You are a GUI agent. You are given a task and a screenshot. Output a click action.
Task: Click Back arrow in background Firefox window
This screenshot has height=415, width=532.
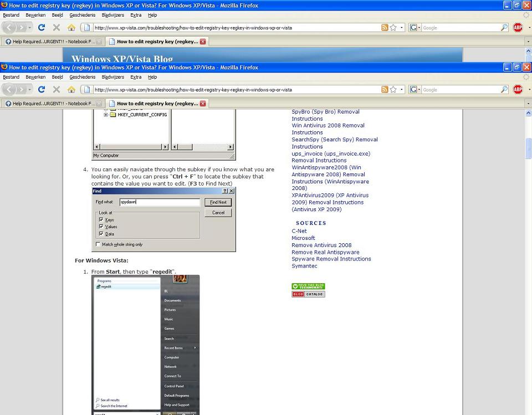coord(9,28)
